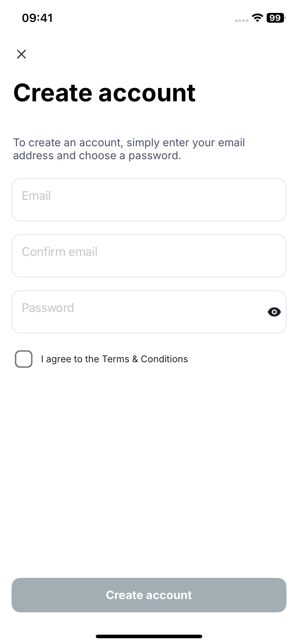
Task: Tap the gray Create account button
Action: 149,595
